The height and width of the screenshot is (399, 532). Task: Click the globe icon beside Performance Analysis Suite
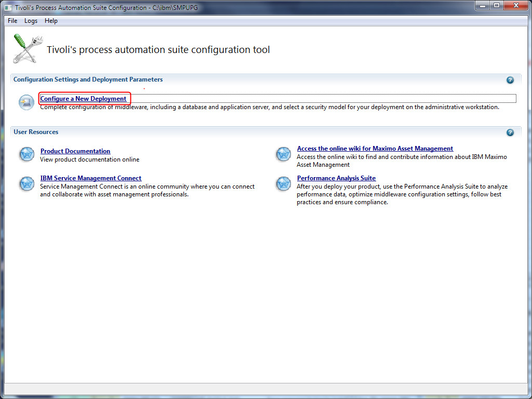(283, 183)
